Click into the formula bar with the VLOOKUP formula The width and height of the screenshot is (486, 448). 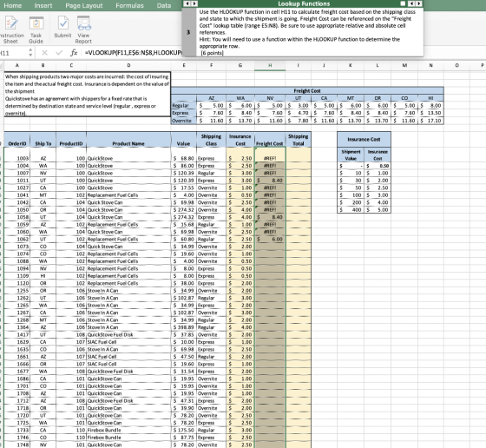coord(133,53)
